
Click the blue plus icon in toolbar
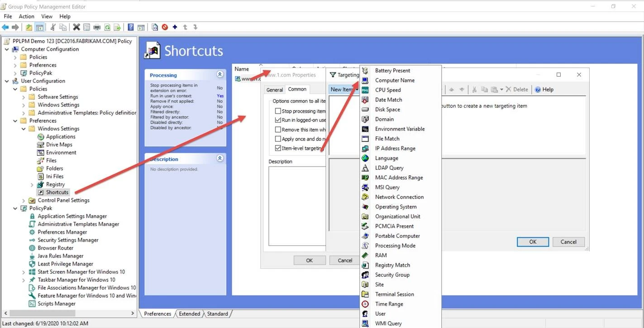coord(175,27)
